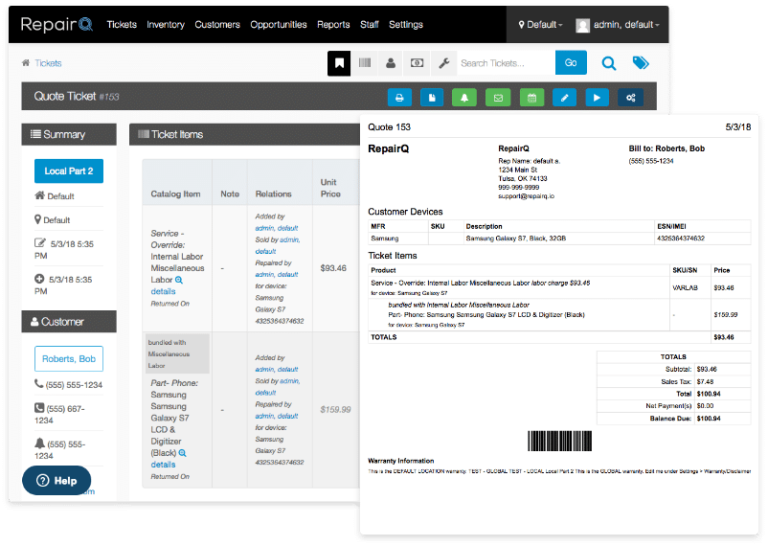The height and width of the screenshot is (546, 768).
Task: Open the Reports menu
Action: (x=333, y=25)
